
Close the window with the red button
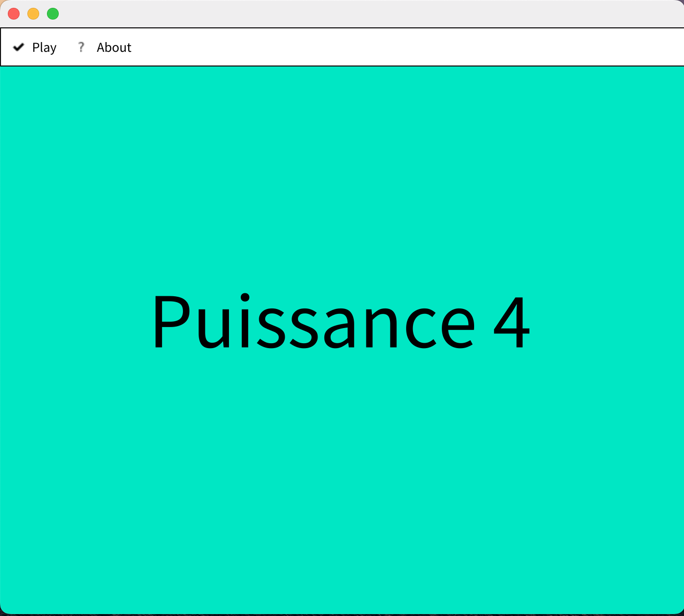pos(14,14)
